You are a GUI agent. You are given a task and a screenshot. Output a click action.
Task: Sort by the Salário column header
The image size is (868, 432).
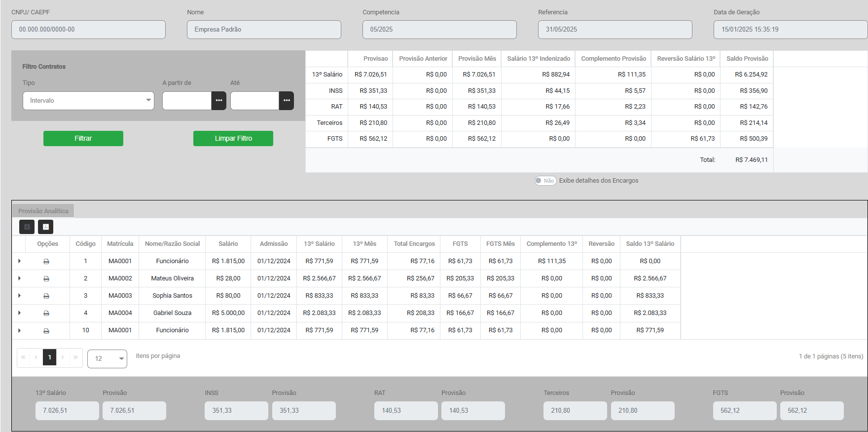pyautogui.click(x=228, y=244)
